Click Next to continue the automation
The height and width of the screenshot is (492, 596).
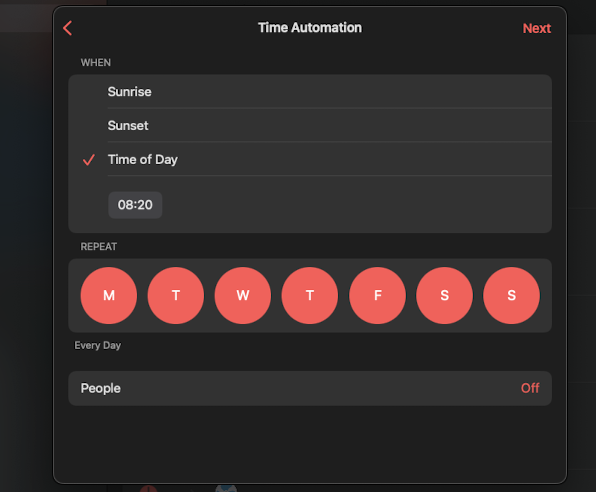(x=536, y=29)
